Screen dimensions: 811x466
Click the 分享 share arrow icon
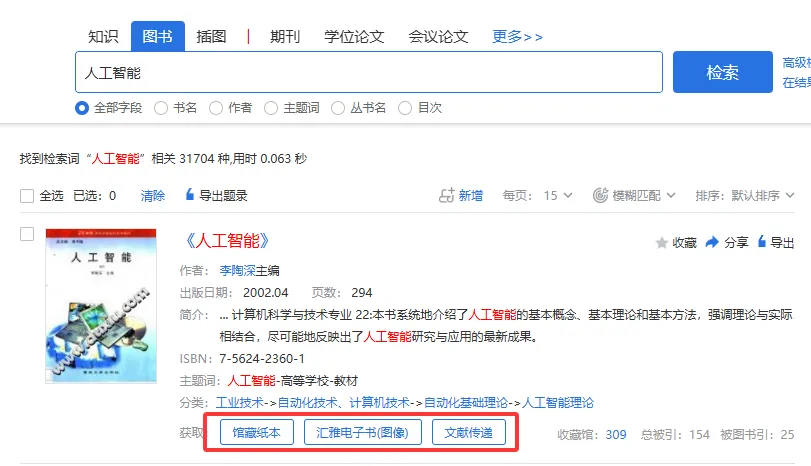[712, 242]
